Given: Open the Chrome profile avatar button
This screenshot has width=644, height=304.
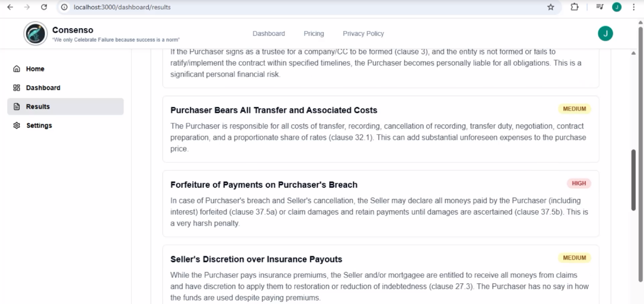Looking at the screenshot, I should pos(616,7).
